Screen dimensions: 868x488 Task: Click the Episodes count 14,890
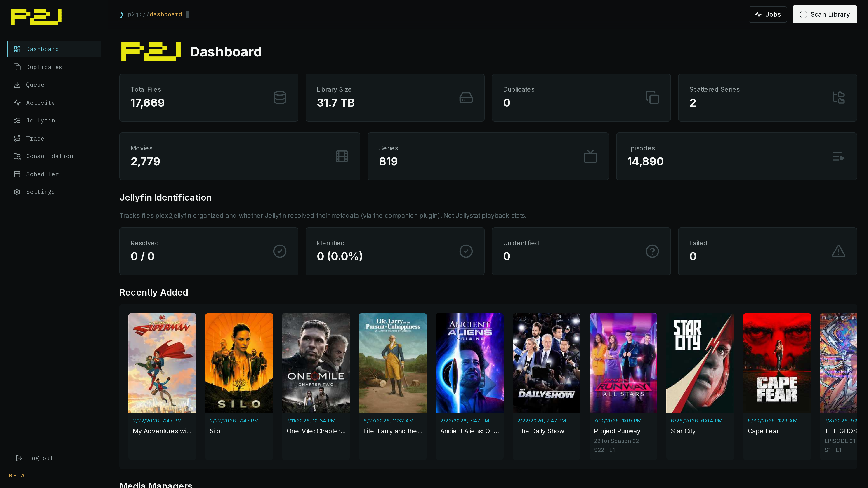(x=645, y=162)
